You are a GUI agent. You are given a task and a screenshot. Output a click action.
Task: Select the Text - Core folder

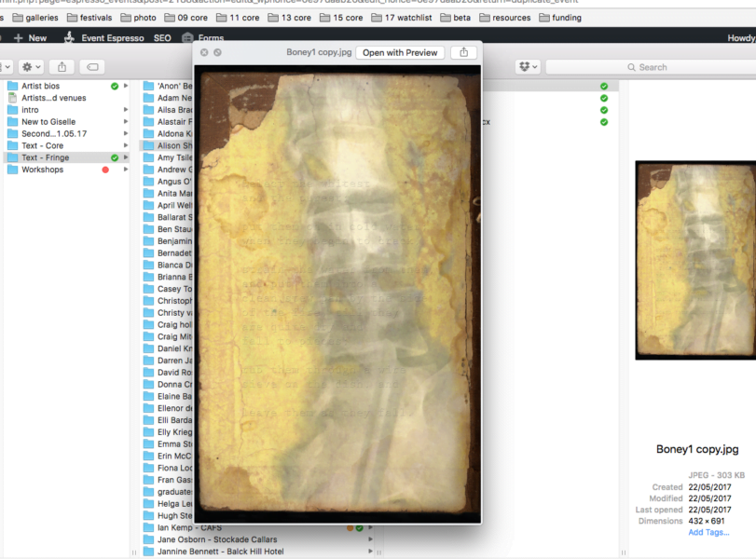[x=43, y=145]
